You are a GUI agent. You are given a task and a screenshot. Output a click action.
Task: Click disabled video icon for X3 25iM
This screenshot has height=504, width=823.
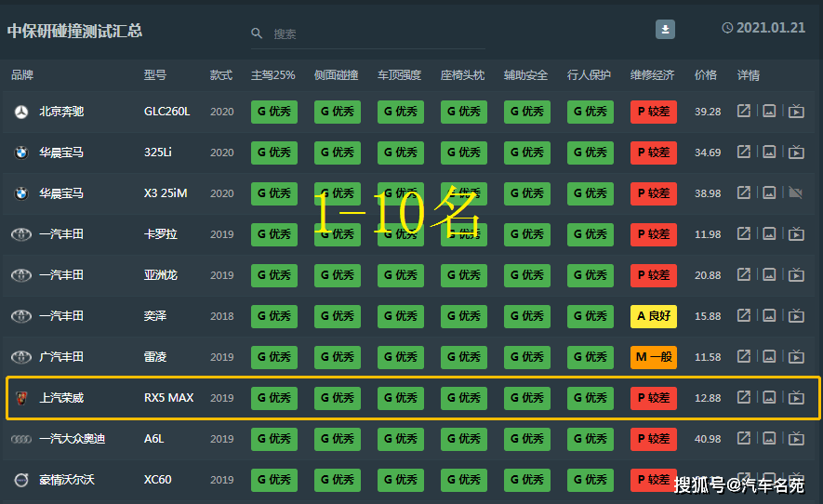coord(796,193)
